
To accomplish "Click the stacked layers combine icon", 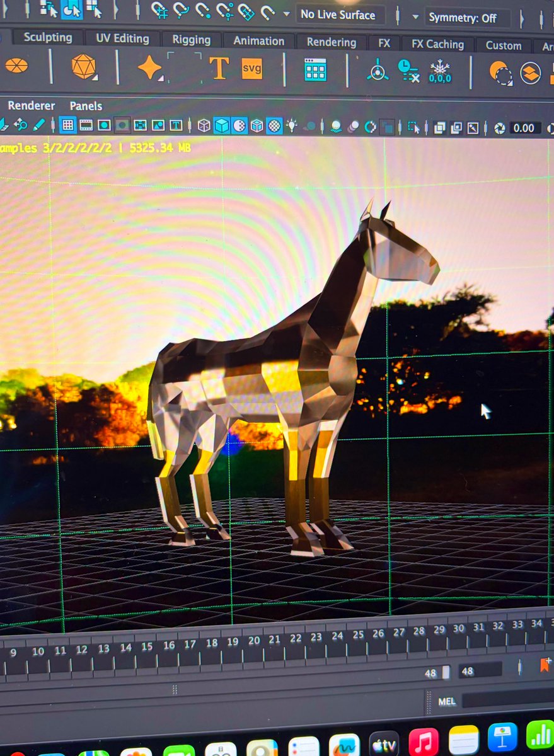I will [x=531, y=74].
